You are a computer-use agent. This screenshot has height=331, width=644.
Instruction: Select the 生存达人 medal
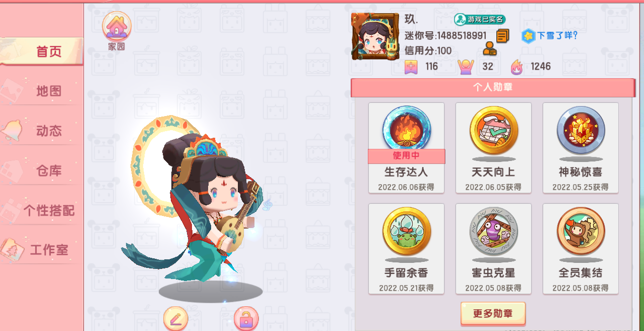(406, 148)
